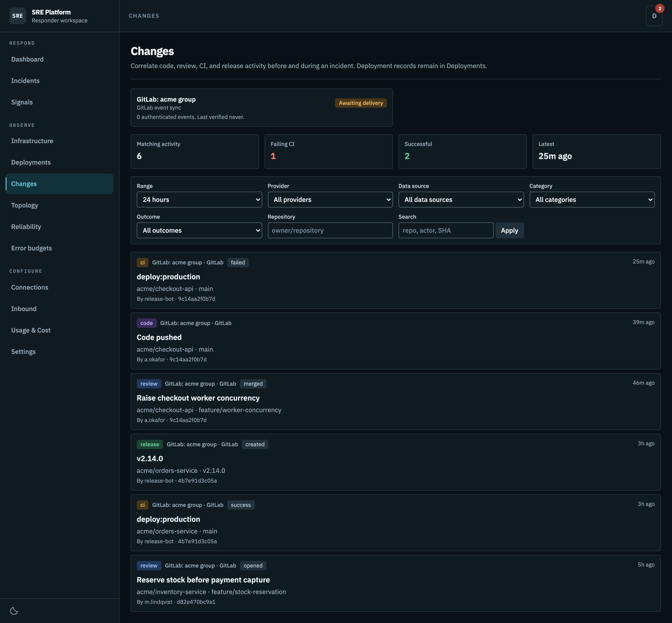
Task: Focus the owner/repository input field
Action: coord(330,230)
